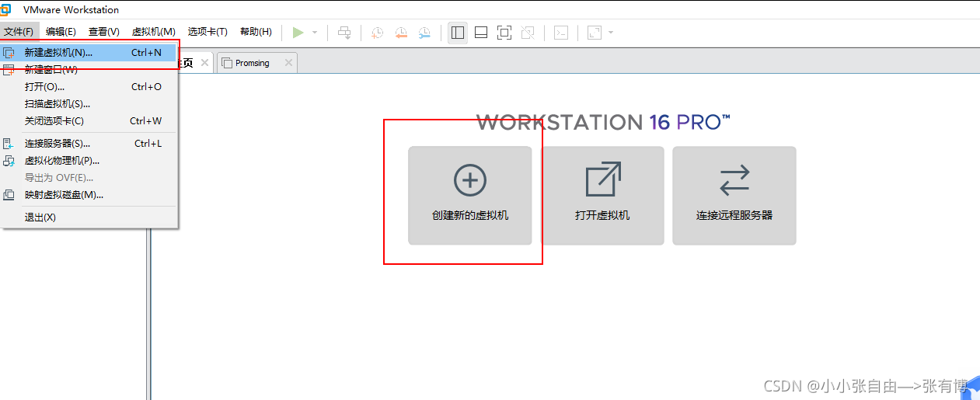Click the plus circle create VM icon
The height and width of the screenshot is (400, 980).
click(470, 180)
